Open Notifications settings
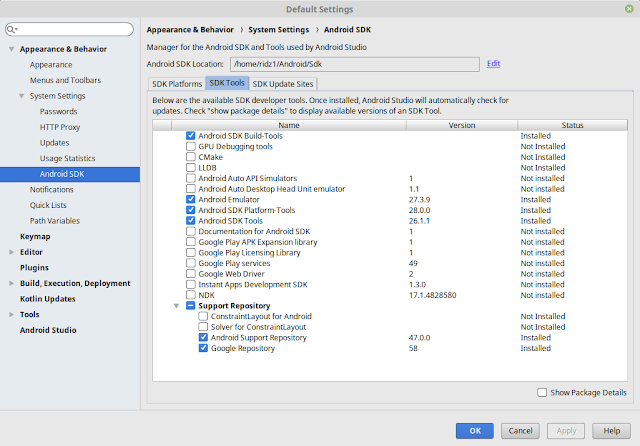The width and height of the screenshot is (640, 446). pos(51,189)
